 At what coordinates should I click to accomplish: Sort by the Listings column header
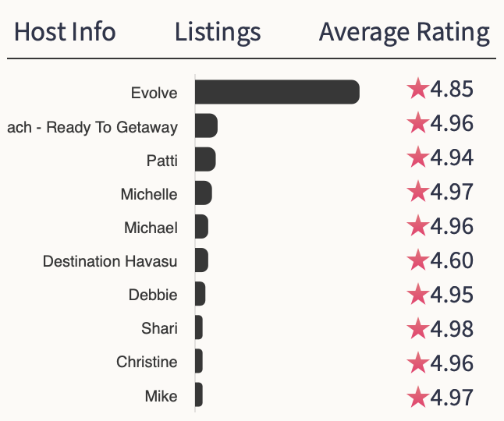coord(218,33)
